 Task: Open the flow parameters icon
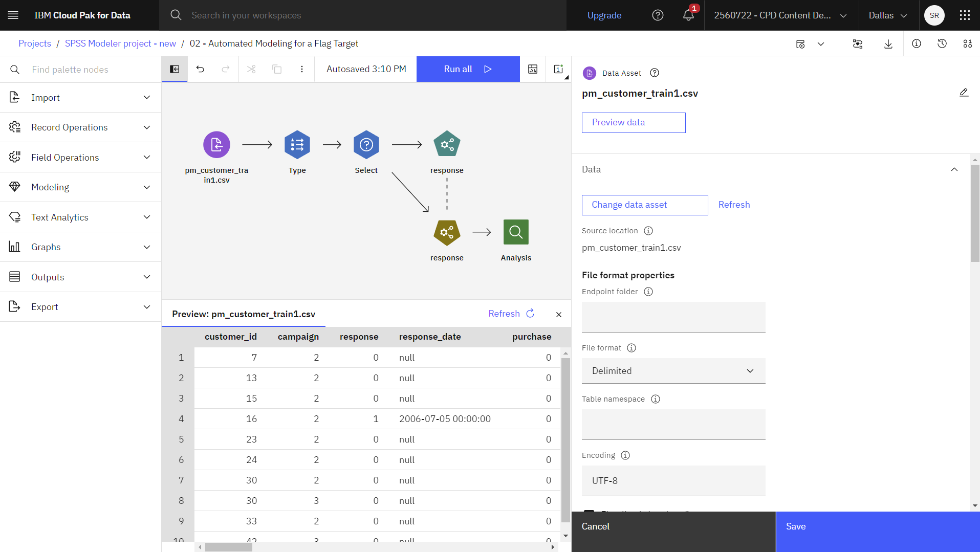click(x=858, y=44)
